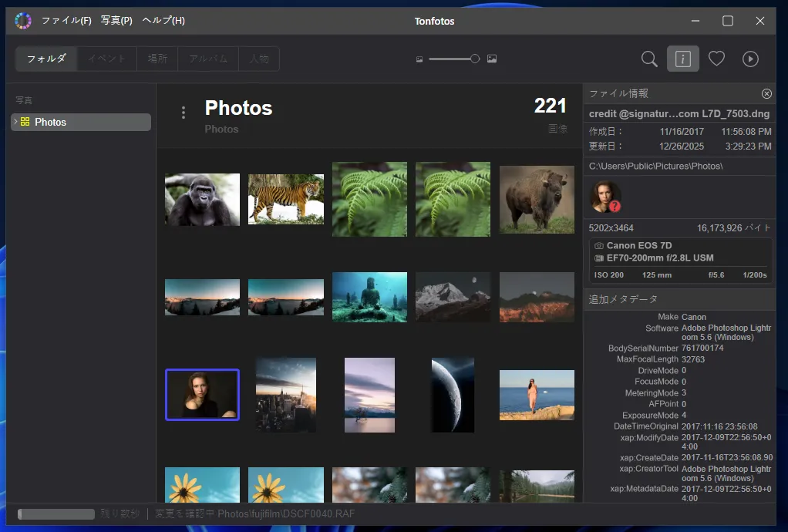The image size is (788, 532).
Task: Open the file path C:\Users\Public\Pictures\Photos\
Action: coord(655,166)
